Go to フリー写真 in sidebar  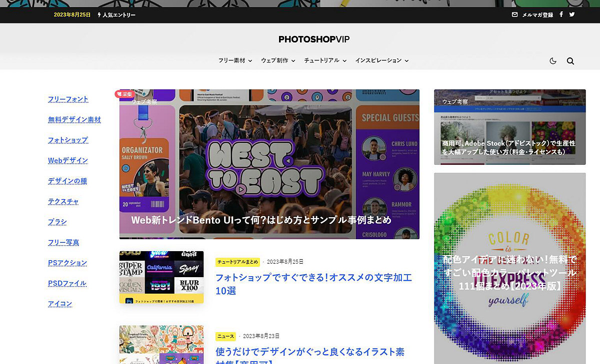pos(63,243)
